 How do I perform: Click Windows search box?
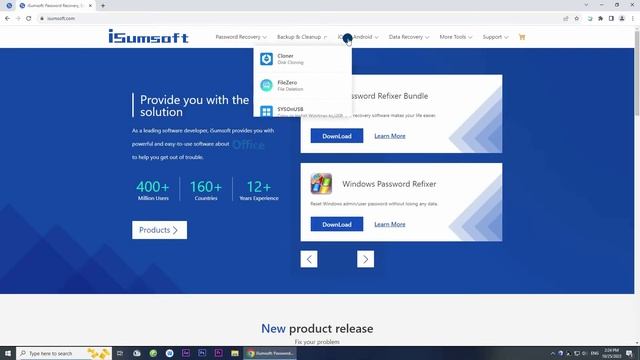tap(63, 353)
